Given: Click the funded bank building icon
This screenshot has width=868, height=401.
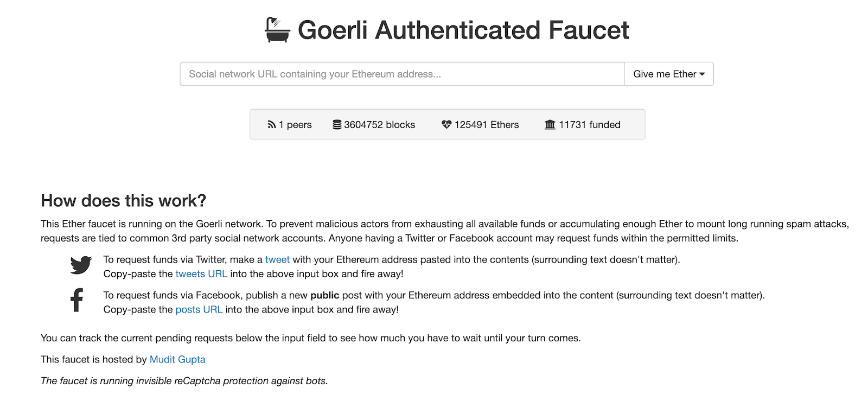Looking at the screenshot, I should pyautogui.click(x=550, y=125).
